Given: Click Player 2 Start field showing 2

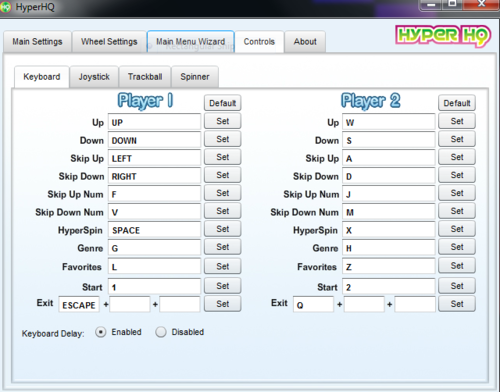Looking at the screenshot, I should pos(389,286).
